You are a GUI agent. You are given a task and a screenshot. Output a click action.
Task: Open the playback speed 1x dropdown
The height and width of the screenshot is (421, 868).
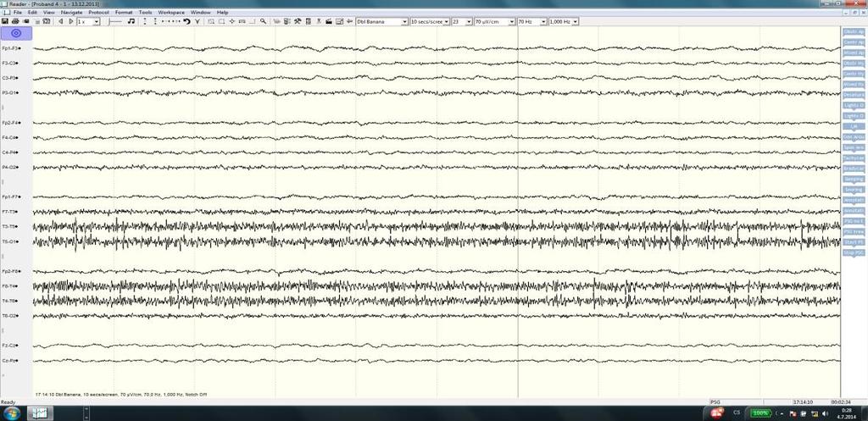click(x=96, y=21)
